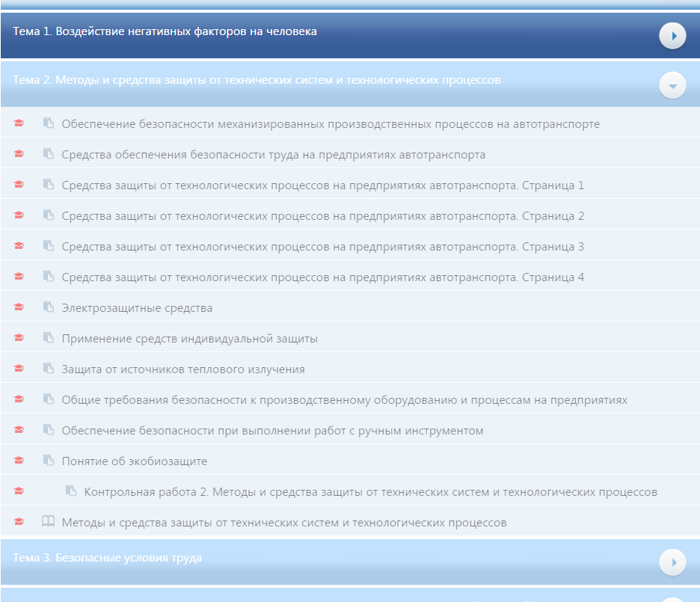This screenshot has width=700, height=602.
Task: Click graduation cap icon beside Понятие об экобиозащите
Action: [19, 460]
